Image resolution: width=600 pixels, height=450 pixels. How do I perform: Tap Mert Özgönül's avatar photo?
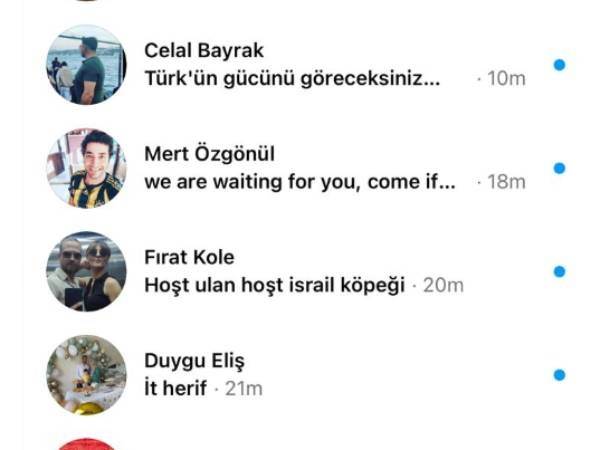point(86,168)
